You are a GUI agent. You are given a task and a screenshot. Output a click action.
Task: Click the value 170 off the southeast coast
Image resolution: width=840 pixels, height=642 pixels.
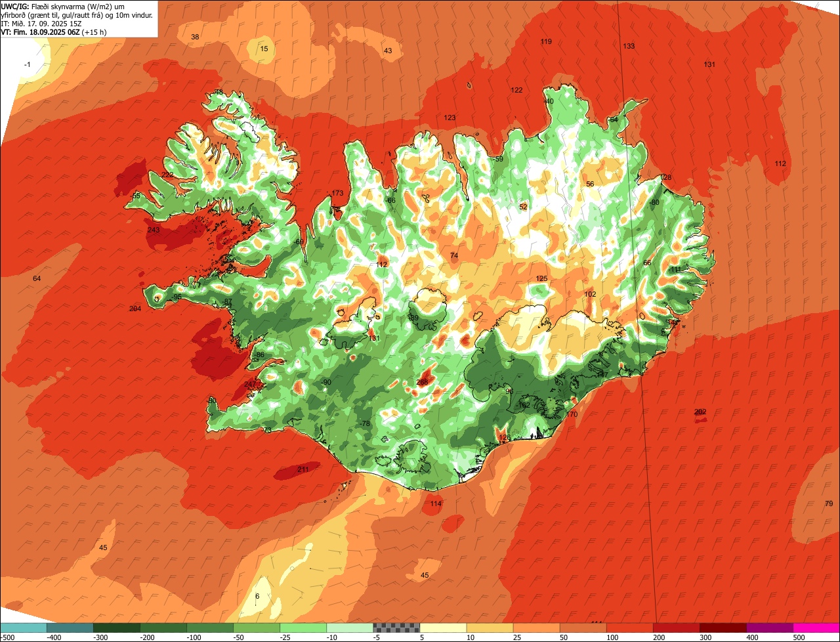coord(572,414)
